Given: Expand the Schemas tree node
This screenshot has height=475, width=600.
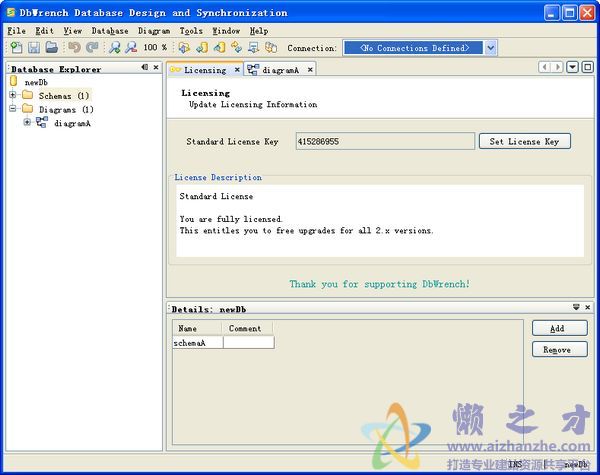Looking at the screenshot, I should pos(13,95).
